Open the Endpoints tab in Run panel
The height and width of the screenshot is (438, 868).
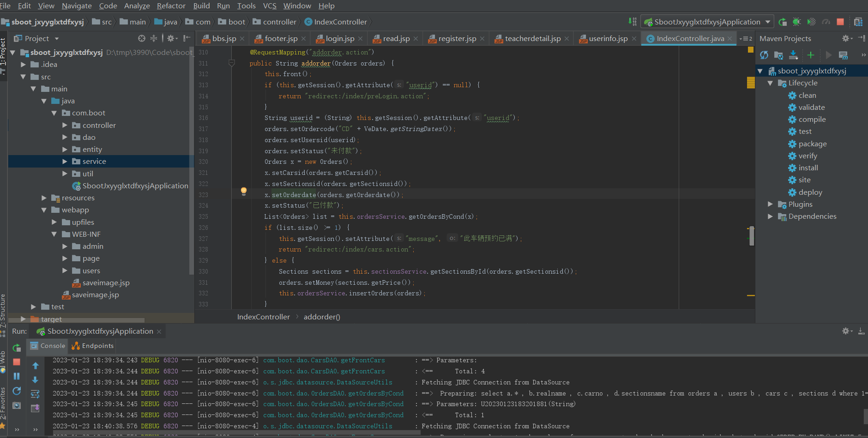coord(93,346)
